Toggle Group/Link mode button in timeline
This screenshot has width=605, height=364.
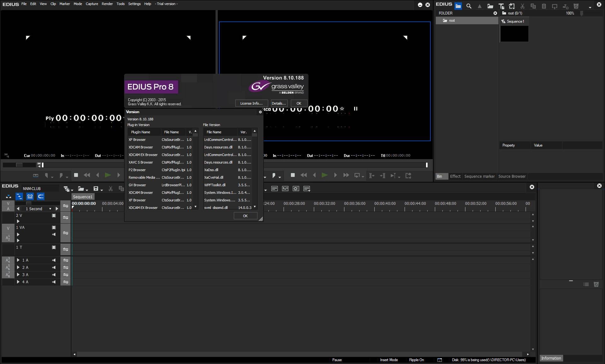coord(30,196)
